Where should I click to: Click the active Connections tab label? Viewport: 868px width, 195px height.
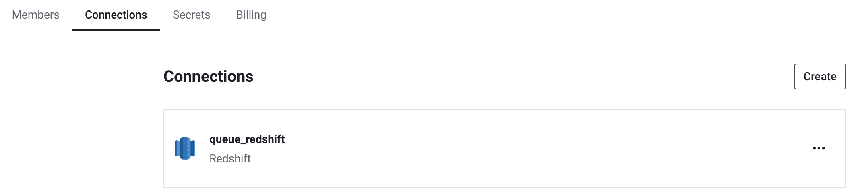point(116,15)
